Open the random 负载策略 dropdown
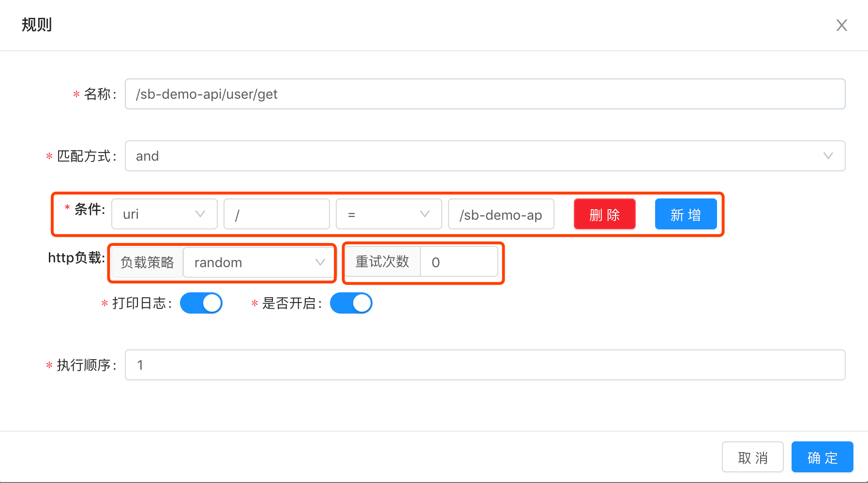The image size is (868, 483). point(259,262)
